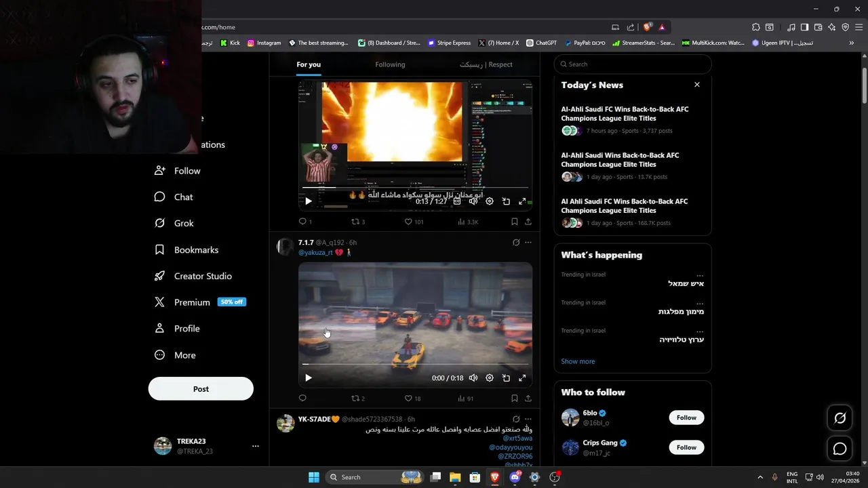The height and width of the screenshot is (488, 868).
Task: Click Show more under What's happening
Action: pos(578,361)
